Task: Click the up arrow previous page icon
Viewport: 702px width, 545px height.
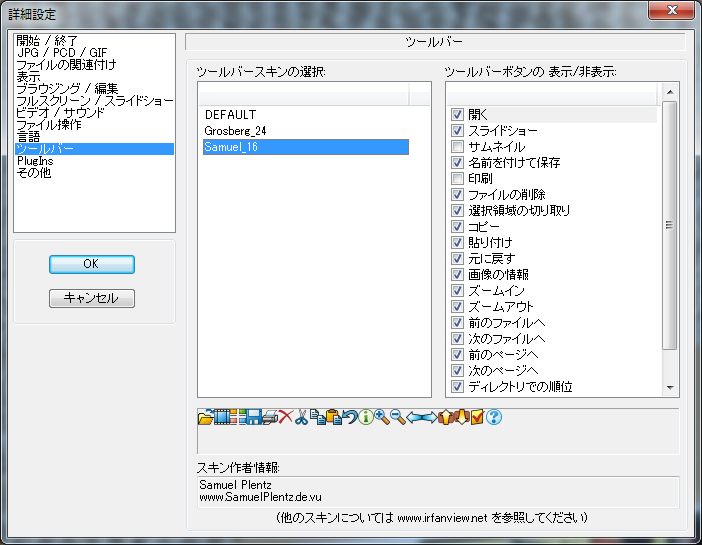Action: click(x=445, y=417)
